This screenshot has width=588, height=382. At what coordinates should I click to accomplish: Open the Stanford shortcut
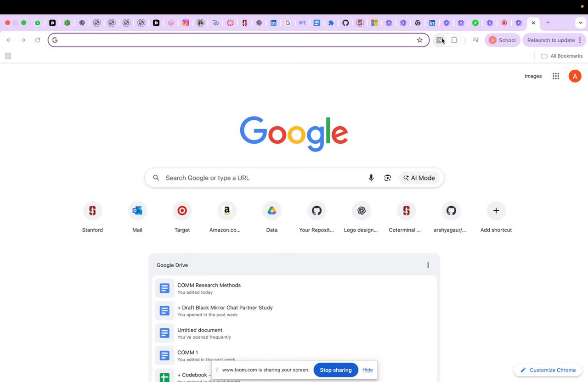[x=92, y=217]
